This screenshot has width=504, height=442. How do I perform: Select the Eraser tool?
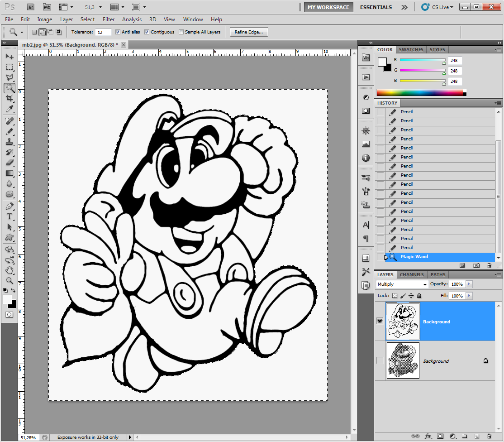(x=9, y=163)
